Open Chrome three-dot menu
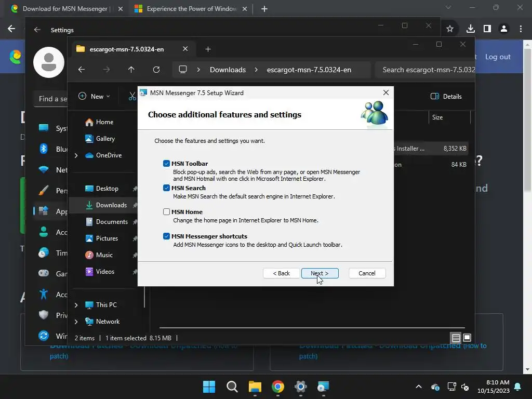Image resolution: width=532 pixels, height=399 pixels. pos(521,29)
